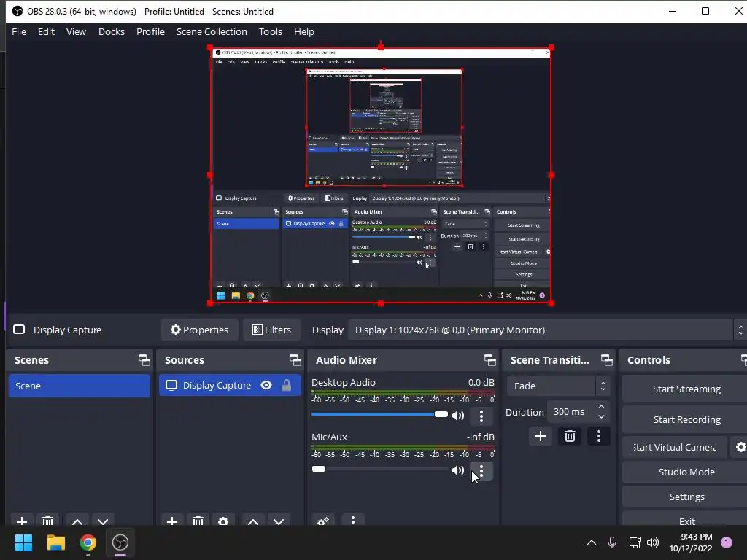Add a new scene with plus icon
Viewport: 747px width, 560px height.
coord(22,521)
